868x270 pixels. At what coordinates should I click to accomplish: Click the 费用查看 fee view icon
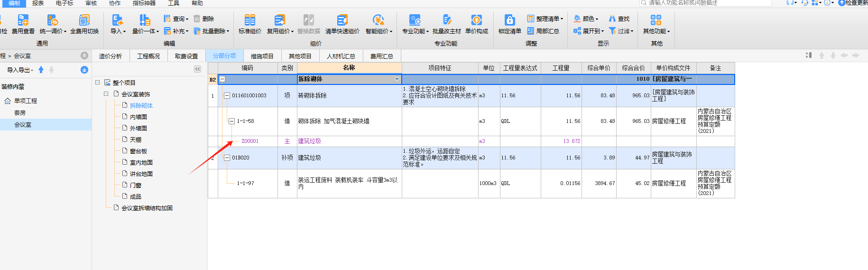click(23, 20)
